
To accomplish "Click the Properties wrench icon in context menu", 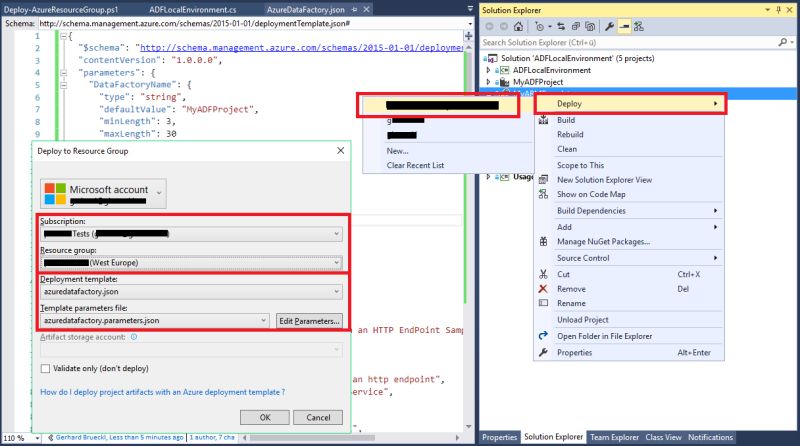I will pos(543,352).
